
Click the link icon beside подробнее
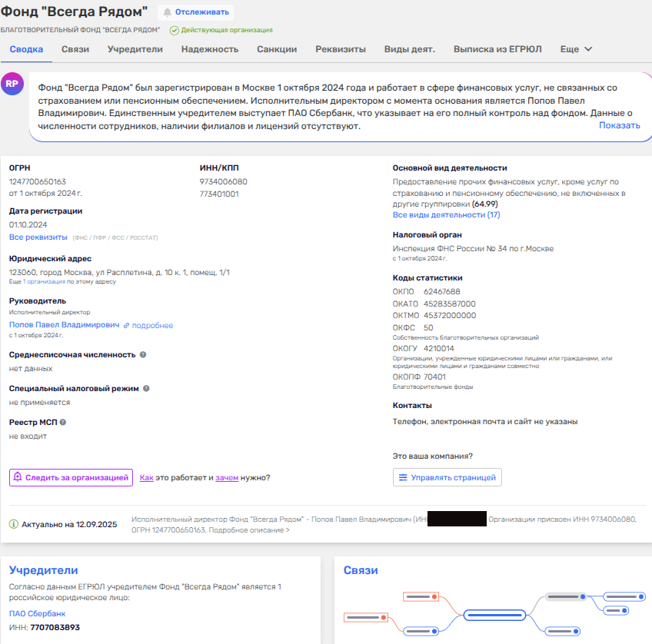[127, 326]
